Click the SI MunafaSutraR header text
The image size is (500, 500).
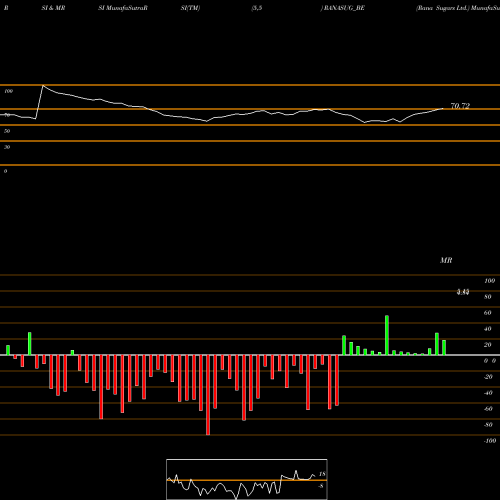(x=123, y=8)
